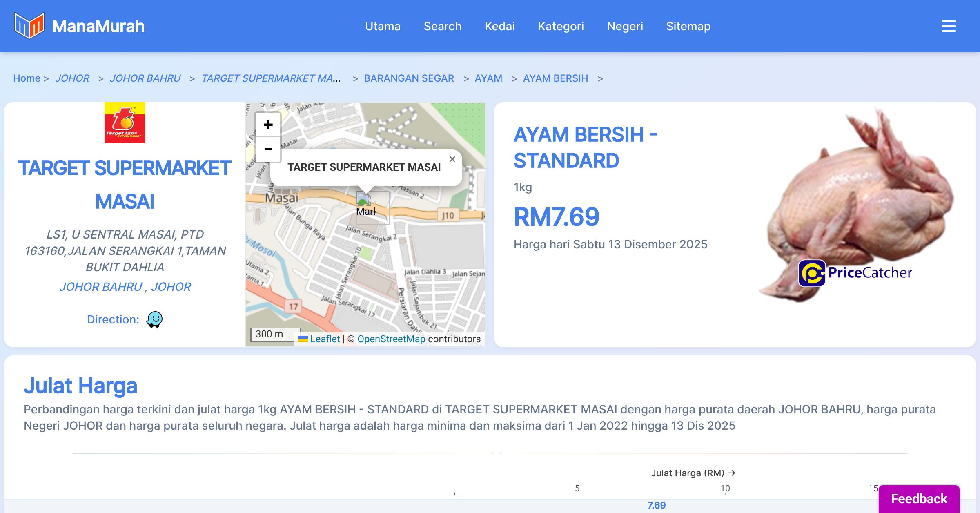Click the ManaMurah logo icon
The image size is (980, 513).
(x=29, y=26)
